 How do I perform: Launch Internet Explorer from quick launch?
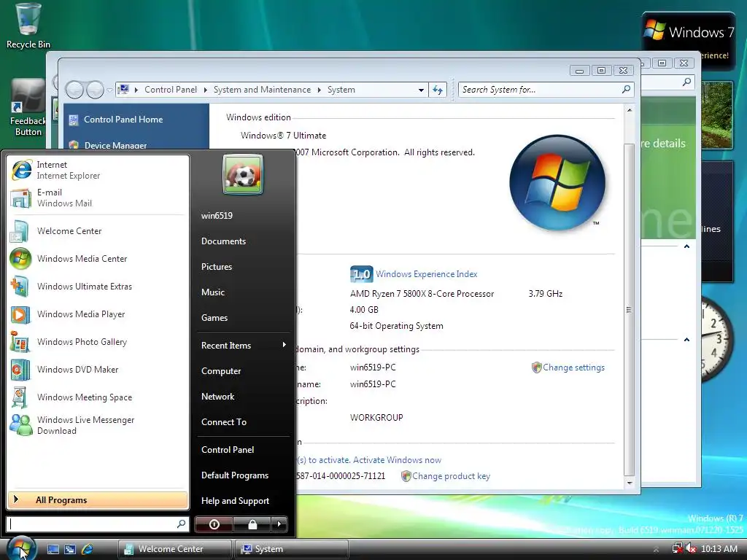88,549
